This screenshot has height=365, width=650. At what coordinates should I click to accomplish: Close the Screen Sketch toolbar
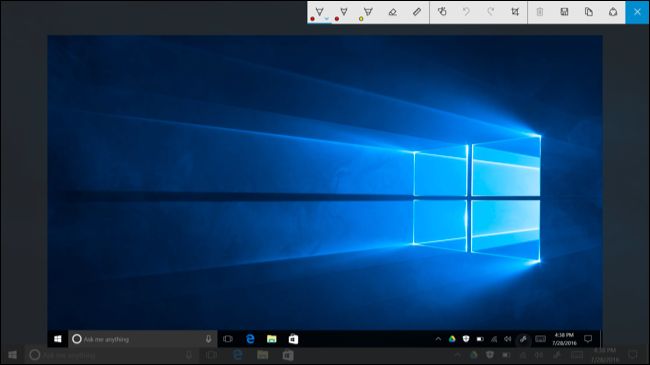(637, 12)
